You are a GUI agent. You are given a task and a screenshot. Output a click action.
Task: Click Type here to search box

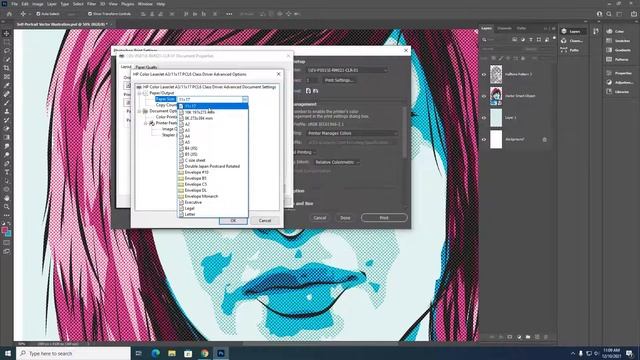pyautogui.click(x=73, y=353)
